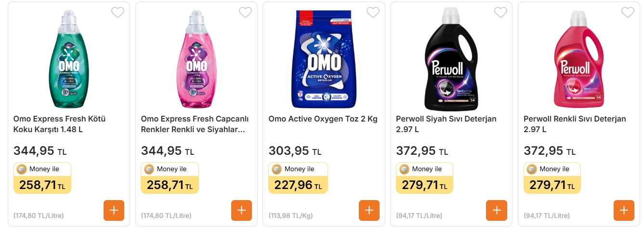Click Money ile 227,96 TL price badge
This screenshot has width=644, height=230.
[298, 178]
